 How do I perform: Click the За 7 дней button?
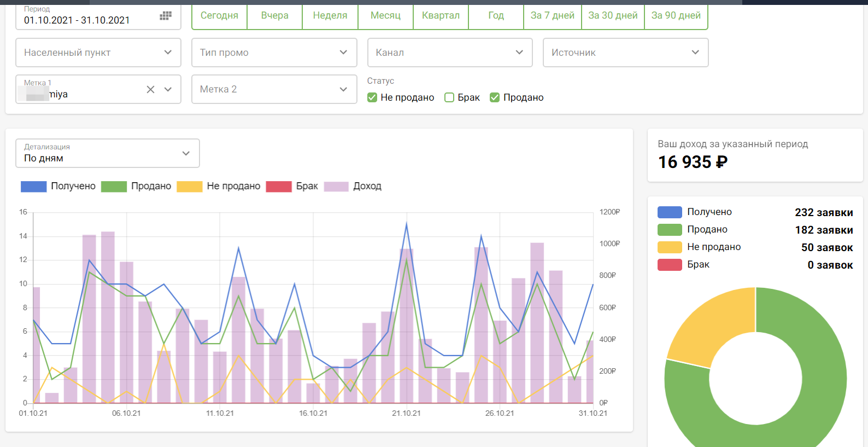552,15
